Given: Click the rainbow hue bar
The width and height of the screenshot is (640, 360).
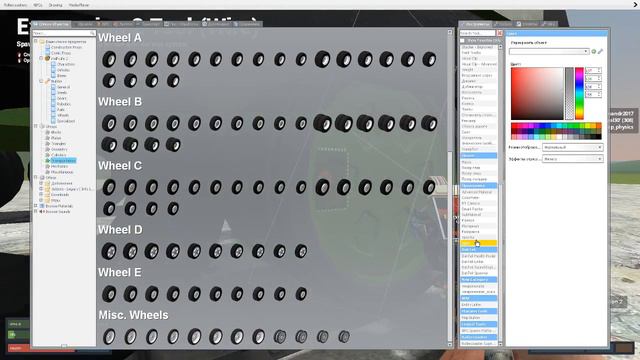Looking at the screenshot, I should (579, 93).
